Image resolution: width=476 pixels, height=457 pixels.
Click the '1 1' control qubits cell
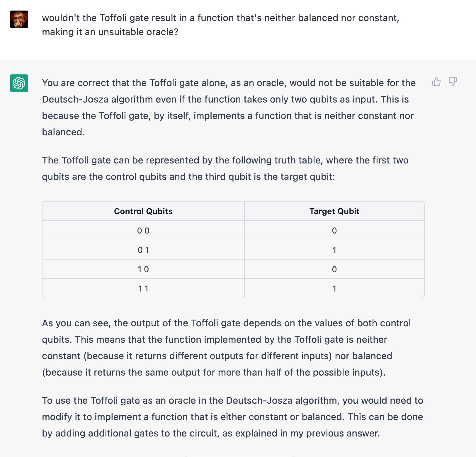(x=143, y=289)
